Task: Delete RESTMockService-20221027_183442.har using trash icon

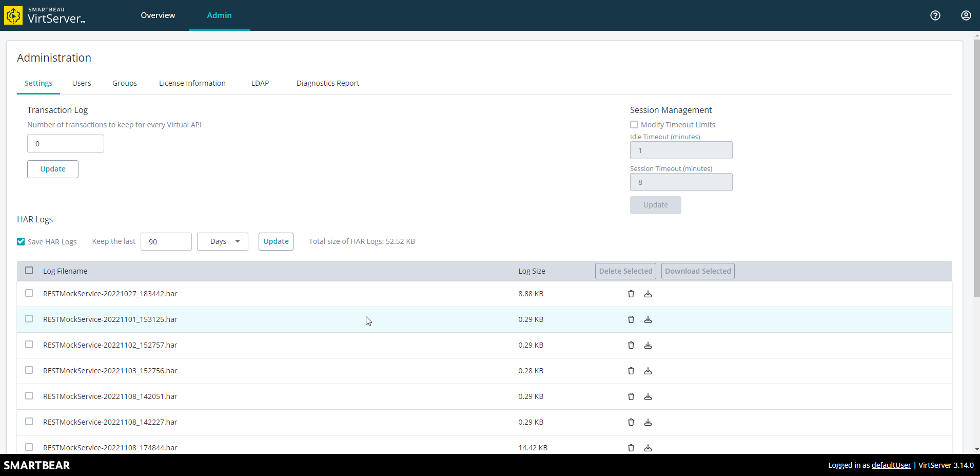Action: tap(631, 293)
